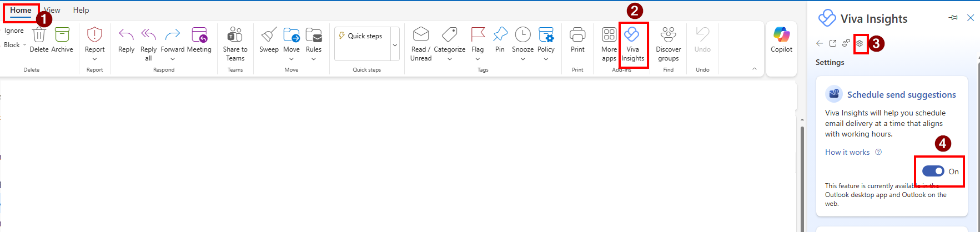The width and height of the screenshot is (980, 232).
Task: Snooze the message with clock icon
Action: (522, 34)
